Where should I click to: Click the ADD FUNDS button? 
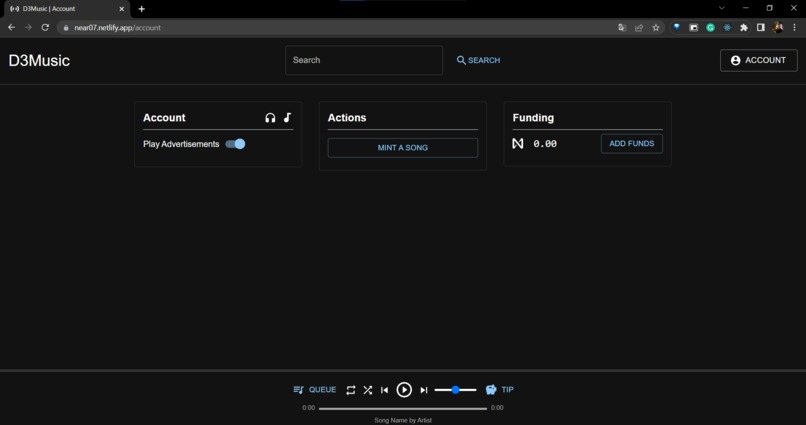click(631, 143)
